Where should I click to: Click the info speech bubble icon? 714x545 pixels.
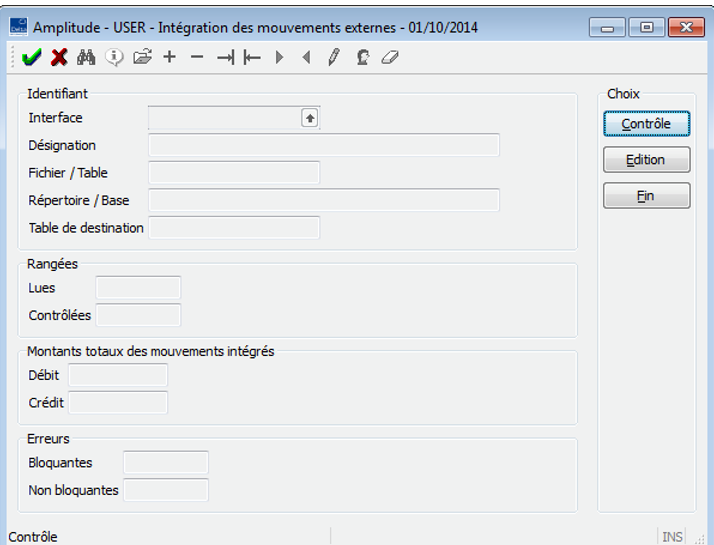tap(115, 58)
